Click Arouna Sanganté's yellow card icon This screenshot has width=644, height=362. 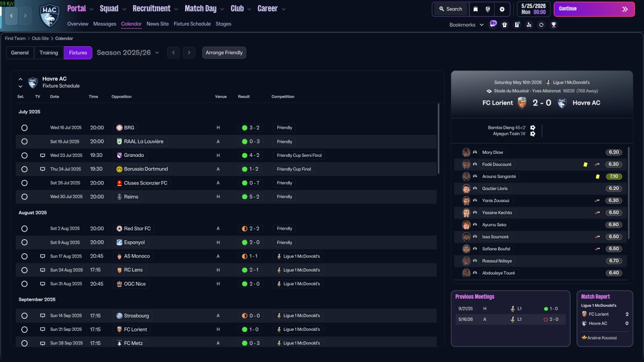coord(597,176)
